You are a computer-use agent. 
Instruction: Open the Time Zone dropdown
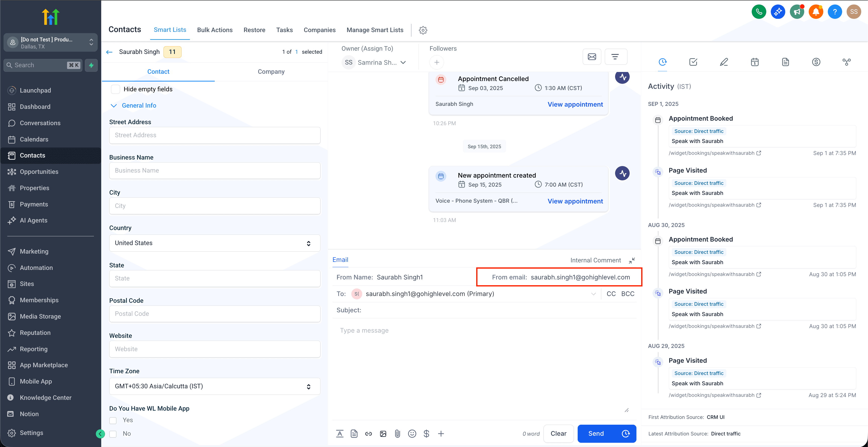tap(215, 386)
